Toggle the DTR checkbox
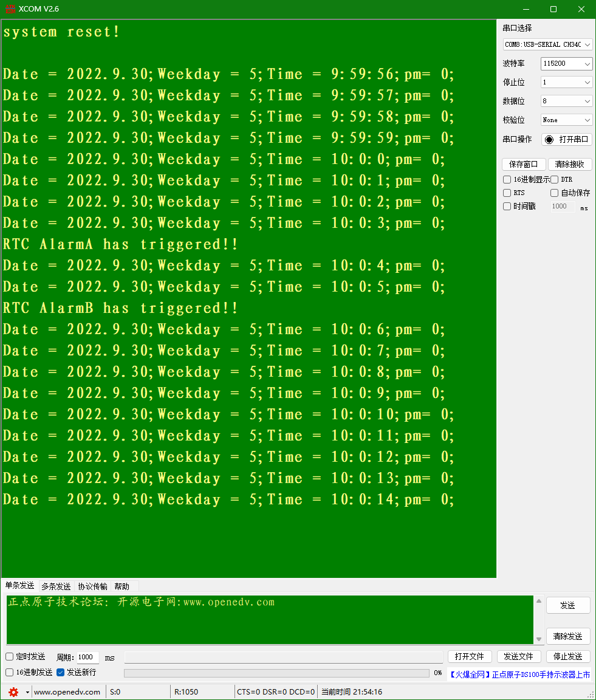596x700 pixels. click(555, 179)
